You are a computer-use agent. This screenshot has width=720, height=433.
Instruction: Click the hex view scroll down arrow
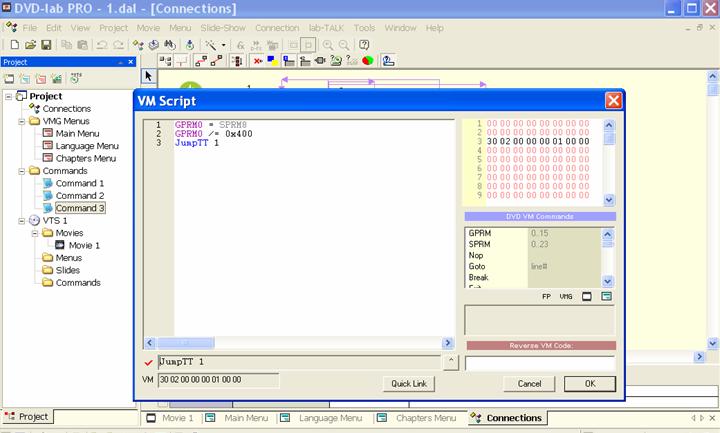click(609, 200)
